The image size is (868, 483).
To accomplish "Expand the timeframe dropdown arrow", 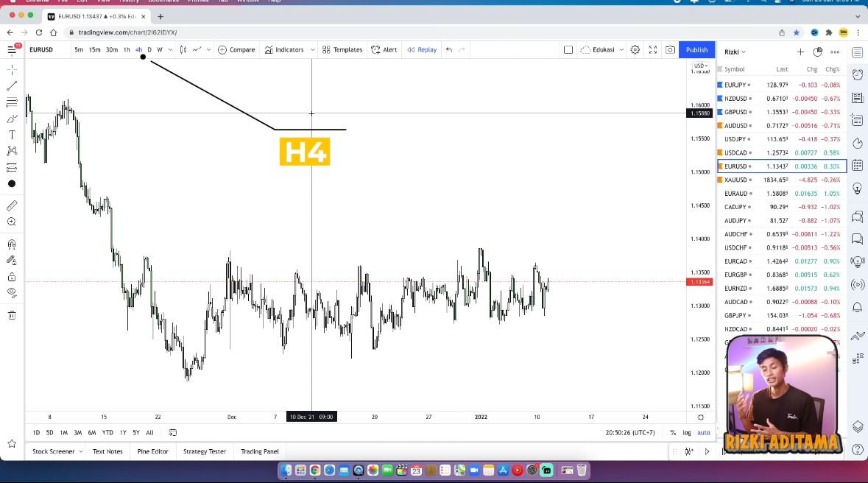I will [x=170, y=50].
